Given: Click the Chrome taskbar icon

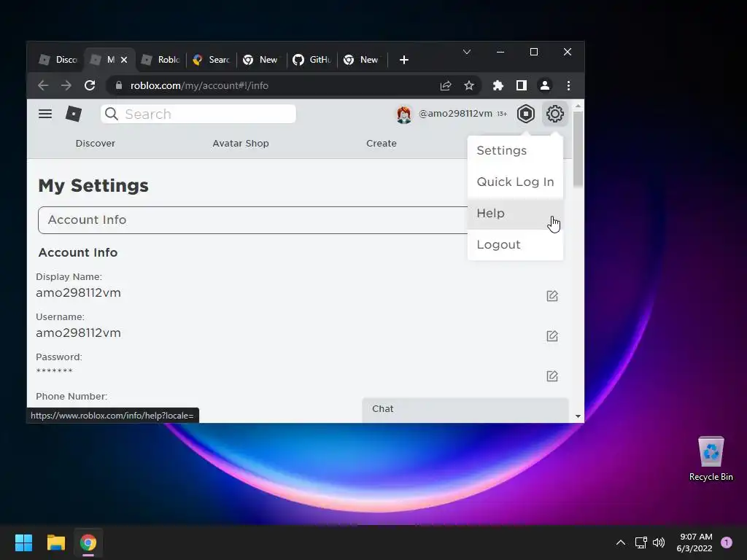Looking at the screenshot, I should [x=88, y=542].
